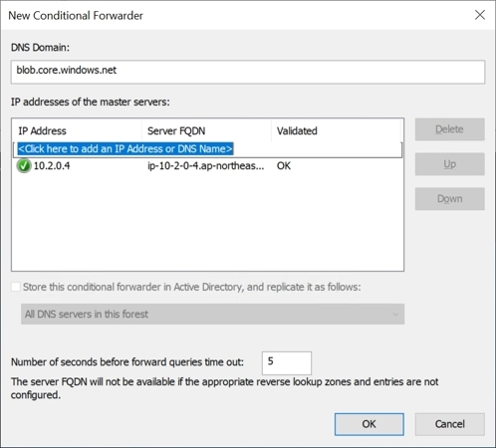The width and height of the screenshot is (496, 448).
Task: Click the Down button
Action: pyautogui.click(x=449, y=199)
